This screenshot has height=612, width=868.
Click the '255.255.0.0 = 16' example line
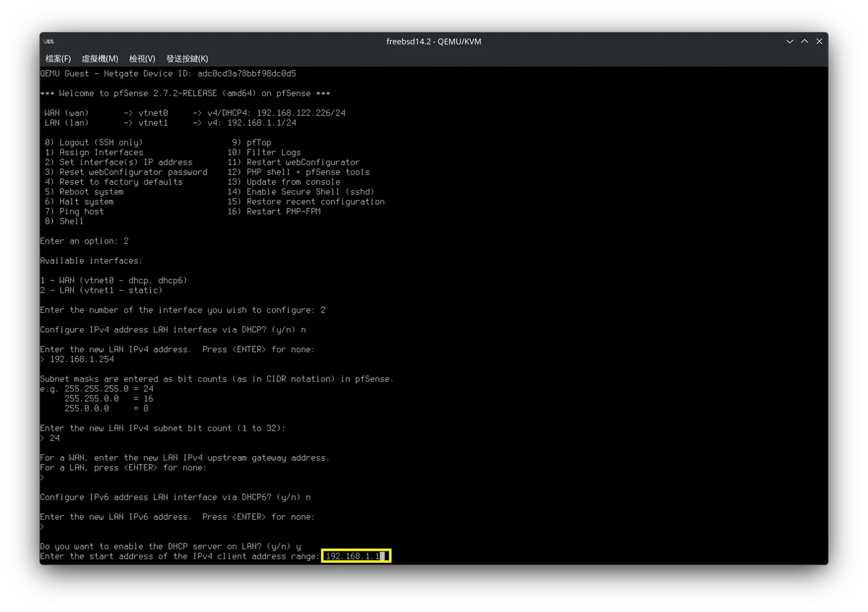pos(108,399)
